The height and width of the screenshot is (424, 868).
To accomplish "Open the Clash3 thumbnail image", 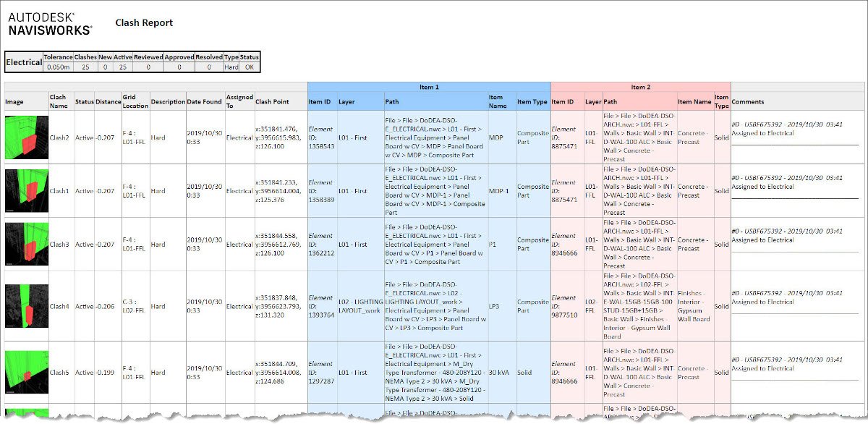I will tap(26, 244).
